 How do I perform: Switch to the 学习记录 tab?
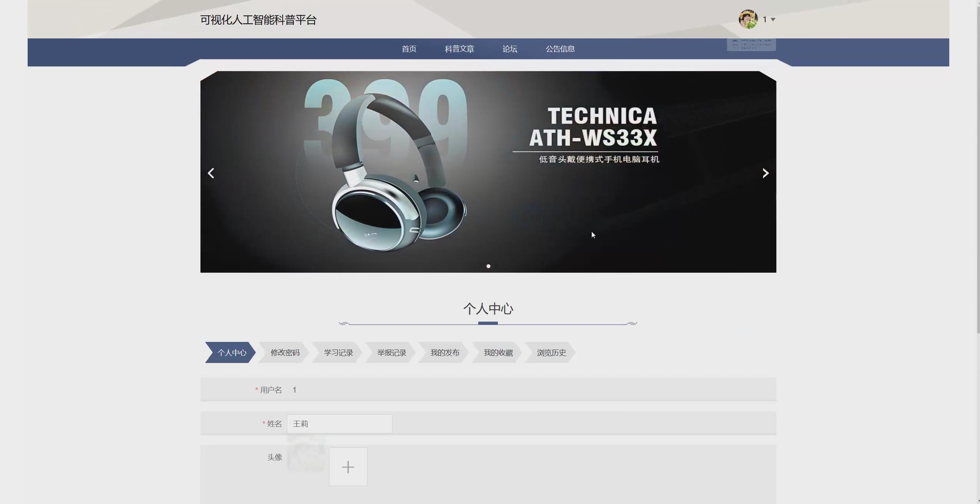coord(338,353)
